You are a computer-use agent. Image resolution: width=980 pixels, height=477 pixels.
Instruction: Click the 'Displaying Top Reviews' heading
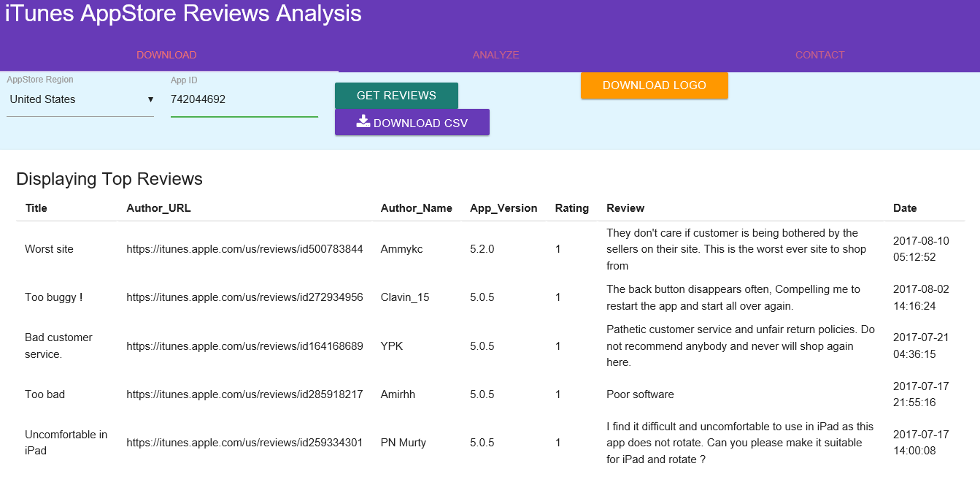point(109,179)
